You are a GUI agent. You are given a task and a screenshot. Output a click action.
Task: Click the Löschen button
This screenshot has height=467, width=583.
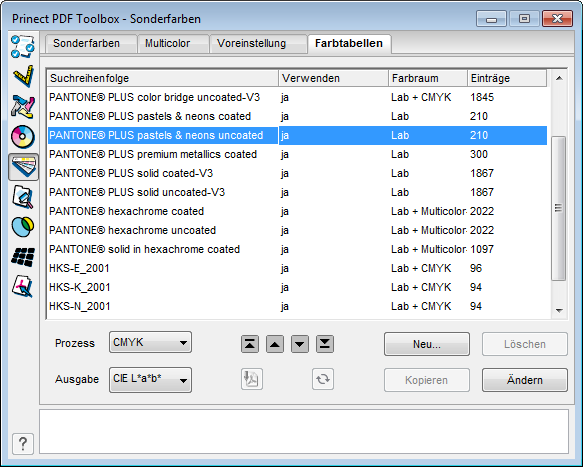click(x=525, y=344)
